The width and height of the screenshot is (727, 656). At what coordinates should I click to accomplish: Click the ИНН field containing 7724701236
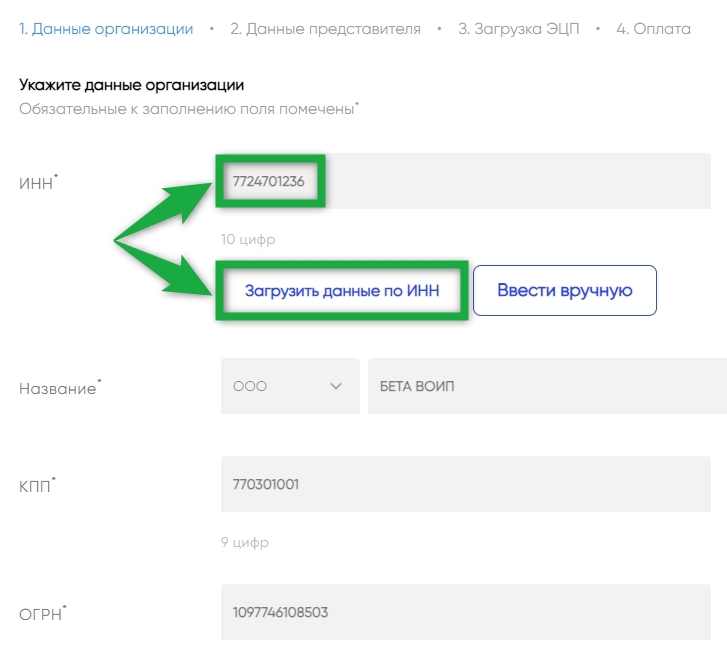(x=466, y=181)
